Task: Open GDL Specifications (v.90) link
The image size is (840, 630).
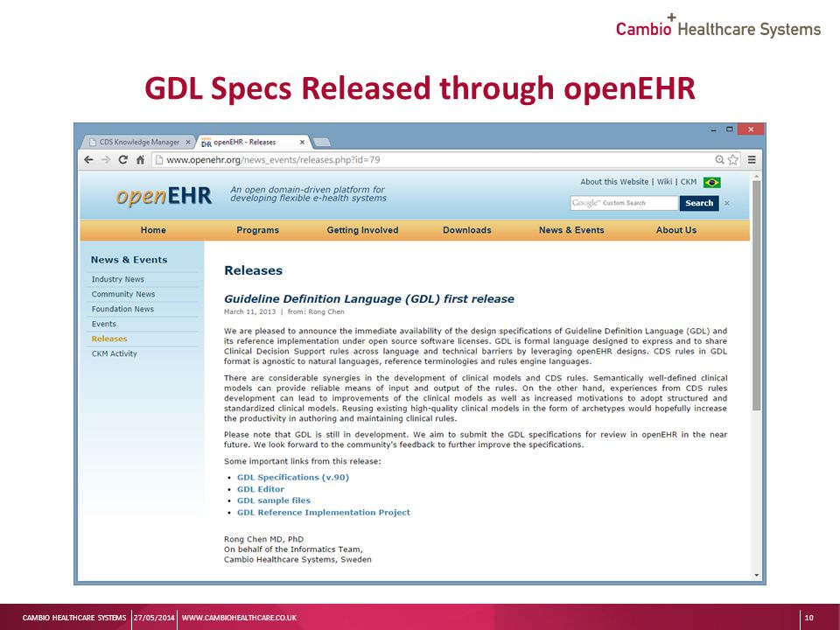Action: click(293, 478)
